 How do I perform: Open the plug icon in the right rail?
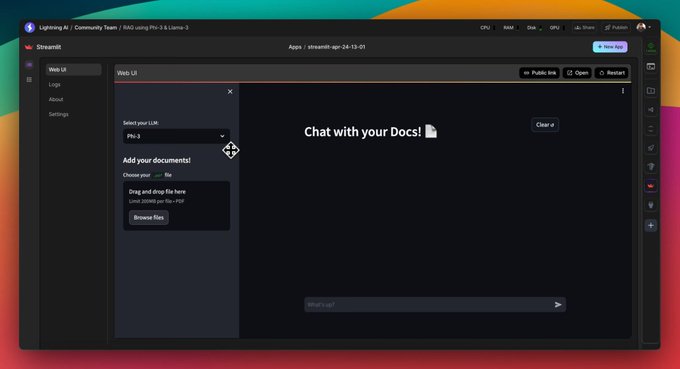pos(651,205)
